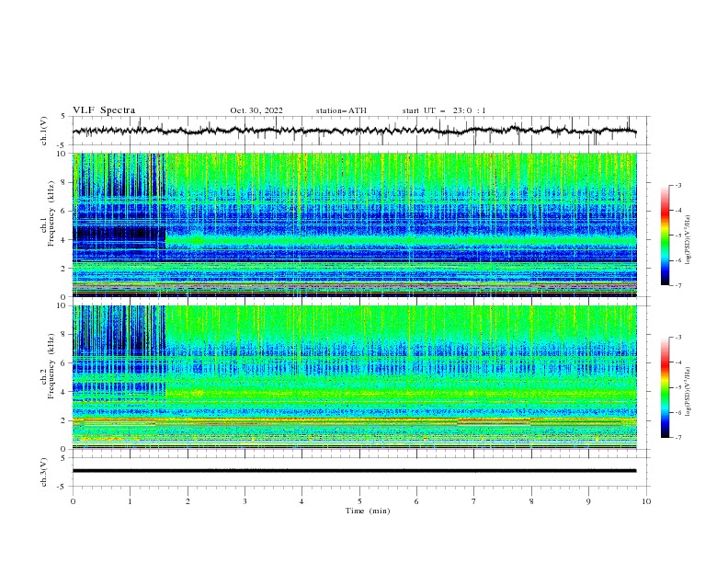
Task: Click time axis tick label "4"
Action: (301, 501)
